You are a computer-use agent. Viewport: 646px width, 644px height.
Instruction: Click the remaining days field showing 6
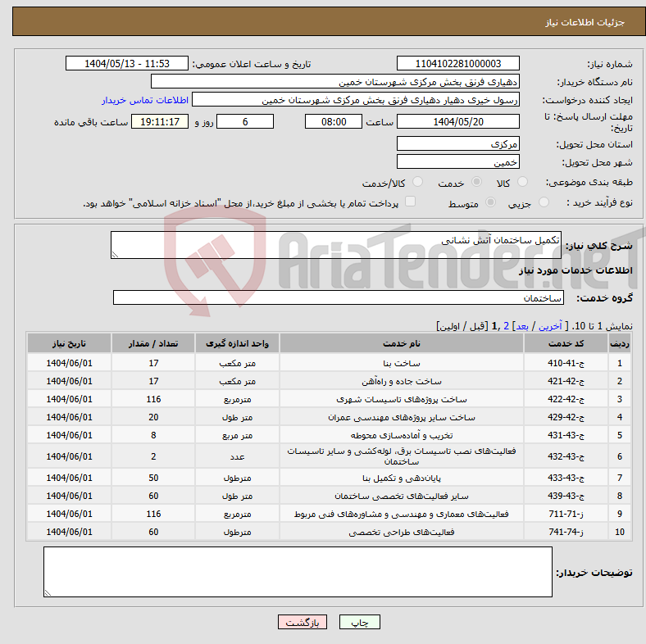[x=245, y=121]
